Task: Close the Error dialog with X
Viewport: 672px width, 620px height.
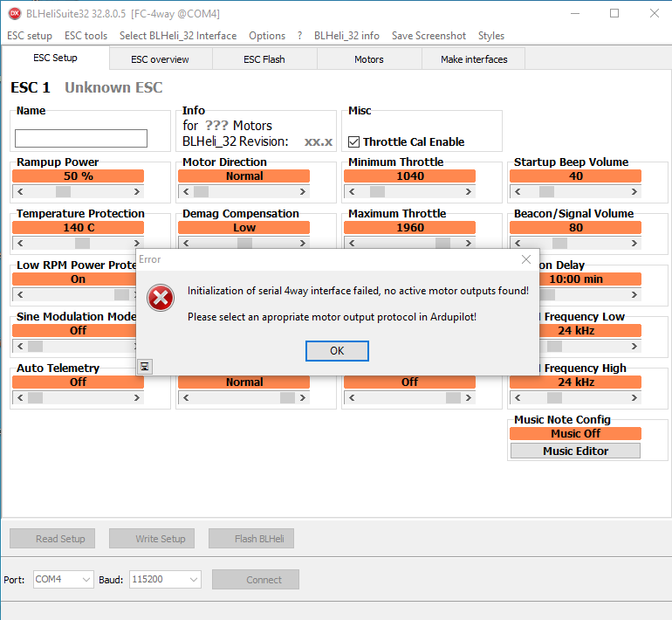Action: tap(526, 259)
